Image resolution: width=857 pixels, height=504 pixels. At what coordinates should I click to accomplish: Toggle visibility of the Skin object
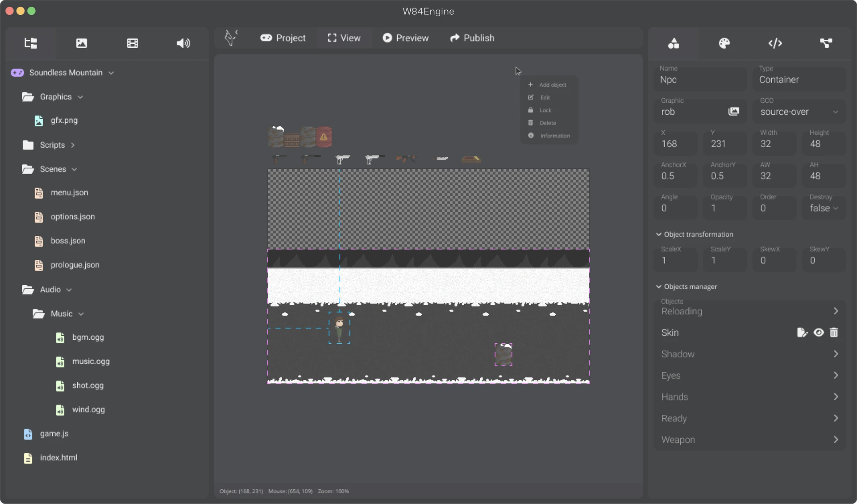coord(818,333)
